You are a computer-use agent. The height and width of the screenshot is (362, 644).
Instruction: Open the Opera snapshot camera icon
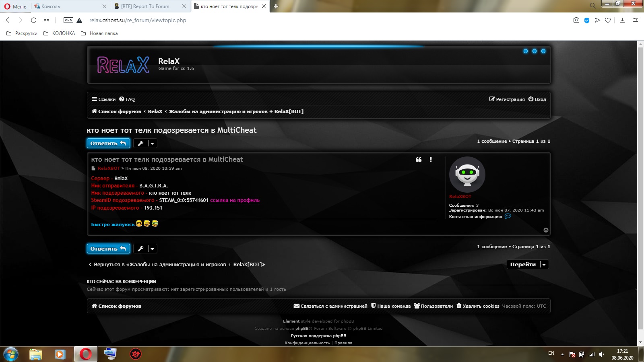click(576, 20)
